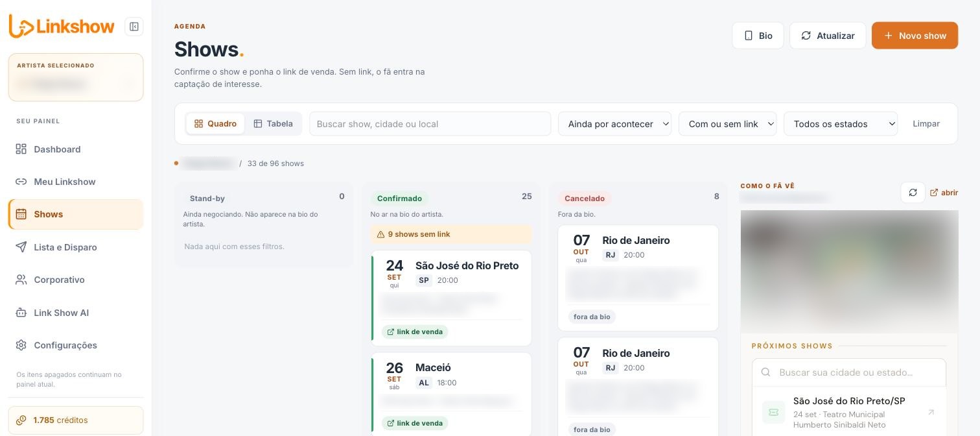
Task: Refresh the fan preview with reload icon
Action: click(x=913, y=192)
